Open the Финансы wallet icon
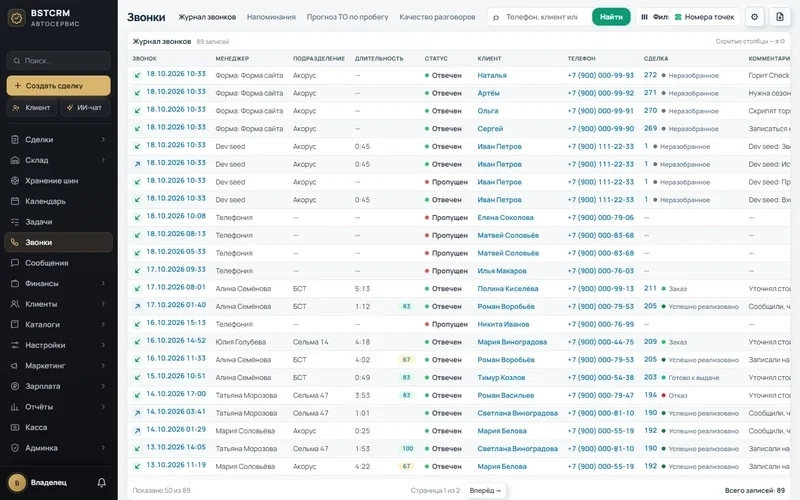Viewport: 800px width, 500px height. (x=15, y=283)
